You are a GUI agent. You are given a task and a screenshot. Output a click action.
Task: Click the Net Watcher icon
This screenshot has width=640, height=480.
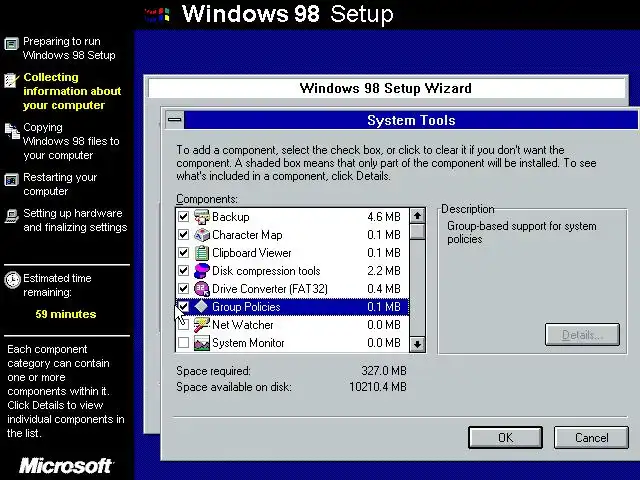(202, 325)
